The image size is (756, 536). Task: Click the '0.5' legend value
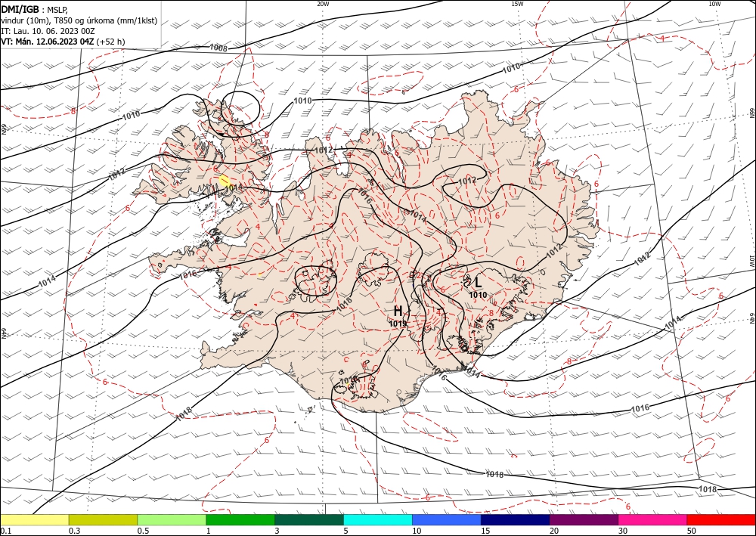[143, 531]
